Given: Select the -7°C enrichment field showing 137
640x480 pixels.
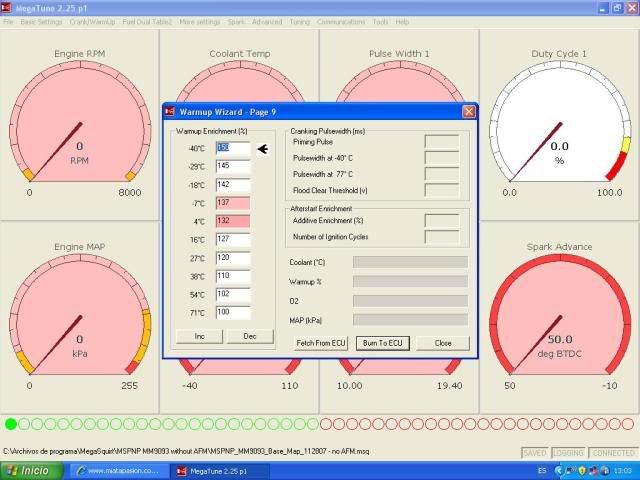Looking at the screenshot, I should click(233, 203).
